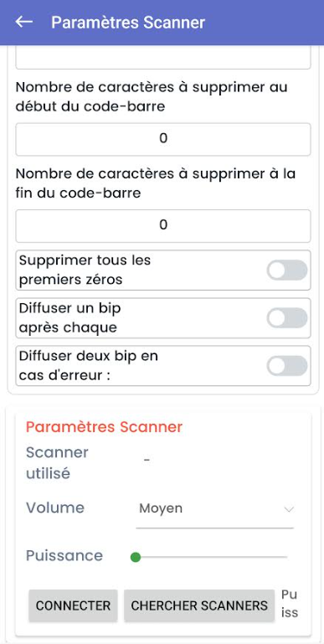Click the CONNECTER button
Screen dimensions: 324x644
73,605
